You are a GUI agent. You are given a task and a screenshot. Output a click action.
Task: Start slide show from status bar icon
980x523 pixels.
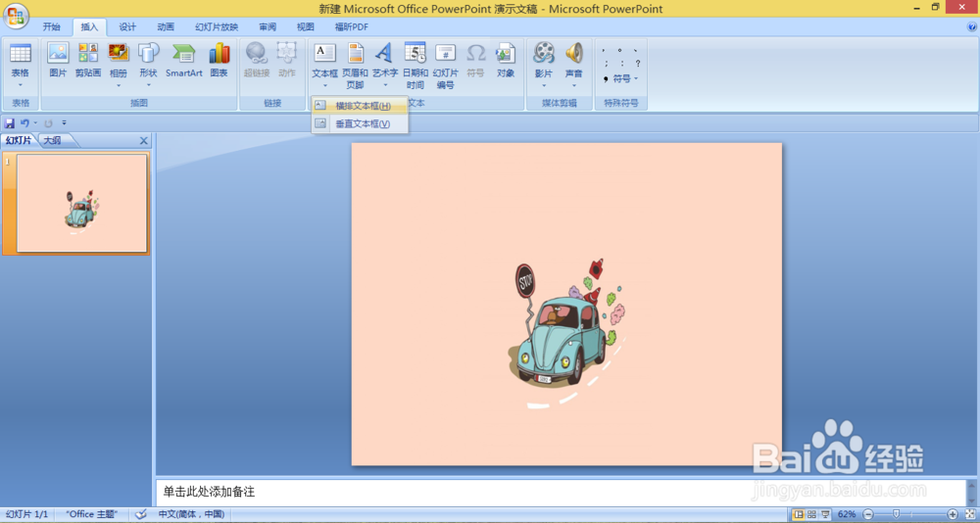(x=825, y=514)
